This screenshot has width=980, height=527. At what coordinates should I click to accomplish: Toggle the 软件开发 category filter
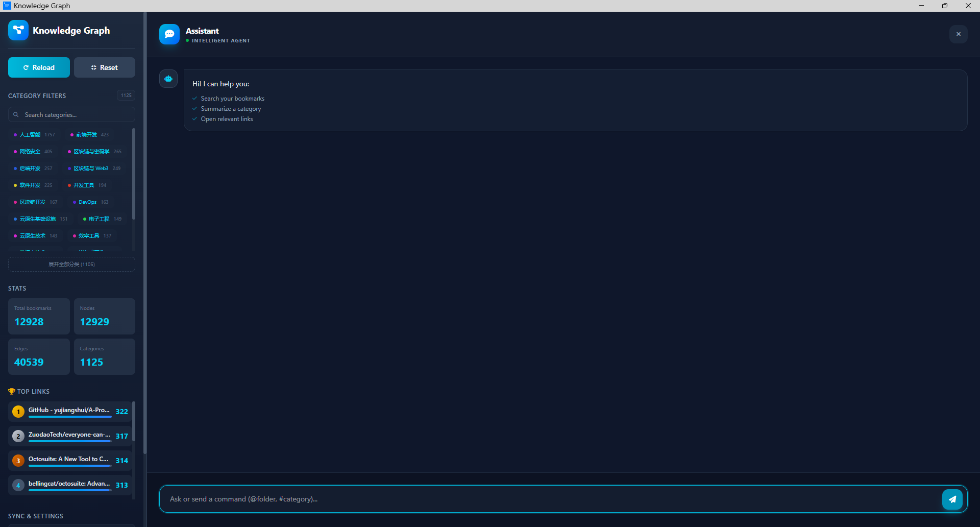[33, 185]
